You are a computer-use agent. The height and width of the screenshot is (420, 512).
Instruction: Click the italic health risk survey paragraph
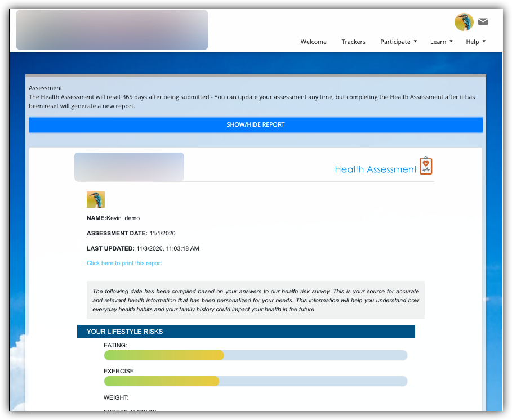coord(256,300)
